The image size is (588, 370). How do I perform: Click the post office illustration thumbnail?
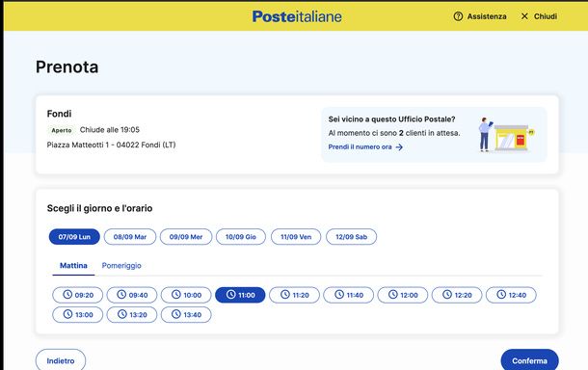506,134
